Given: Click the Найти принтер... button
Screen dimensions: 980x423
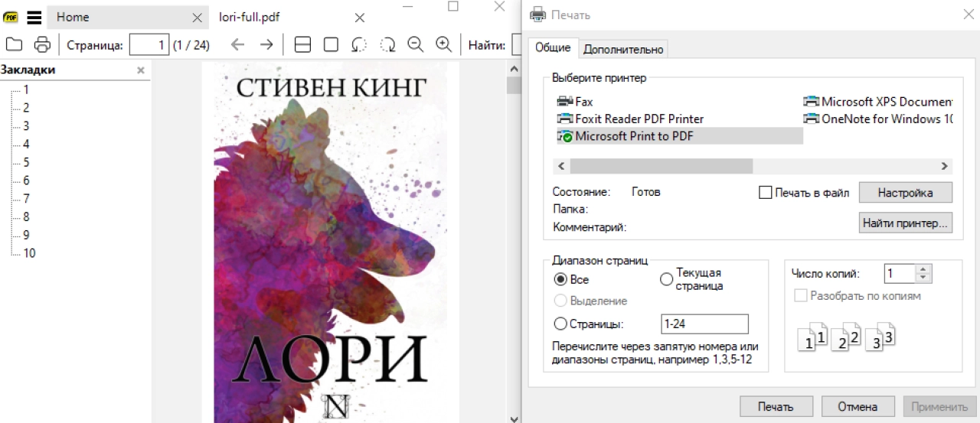Looking at the screenshot, I should (905, 223).
